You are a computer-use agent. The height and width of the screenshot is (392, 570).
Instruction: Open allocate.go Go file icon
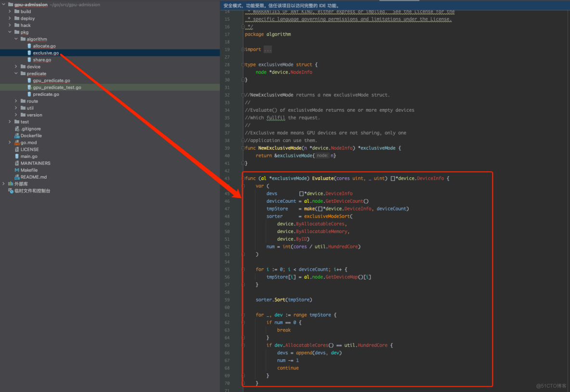[x=29, y=46]
